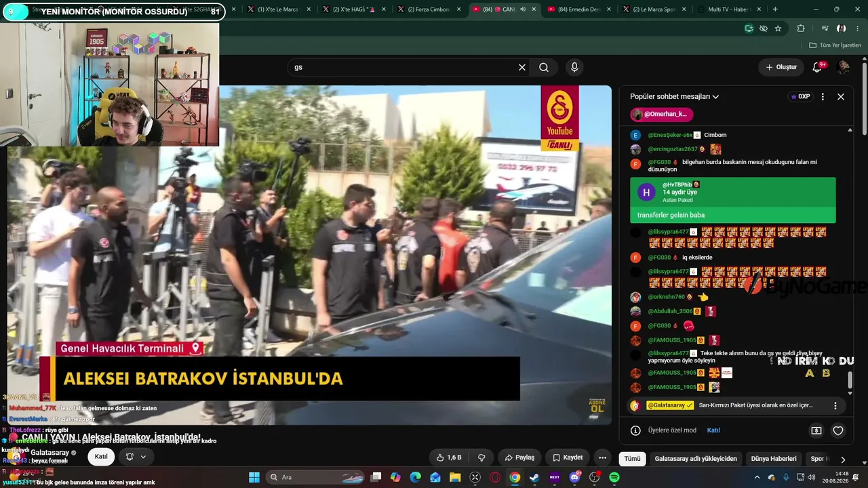Image resolution: width=868 pixels, height=488 pixels.
Task: Click the Galatasaray channel name
Action: point(50,453)
